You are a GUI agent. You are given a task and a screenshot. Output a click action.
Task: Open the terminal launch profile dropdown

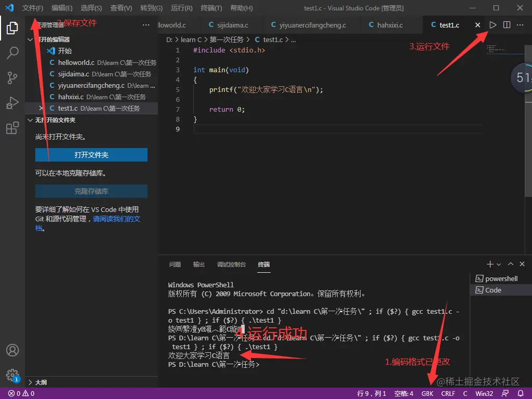point(499,264)
